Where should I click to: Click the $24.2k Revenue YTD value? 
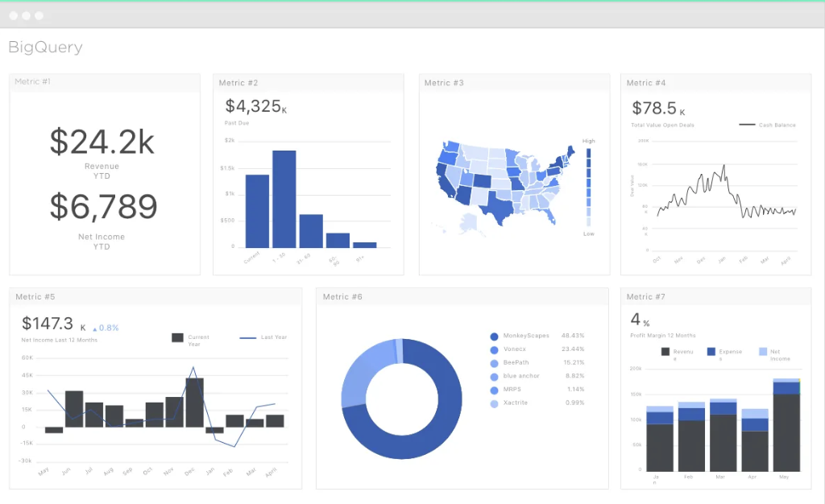coord(103,143)
